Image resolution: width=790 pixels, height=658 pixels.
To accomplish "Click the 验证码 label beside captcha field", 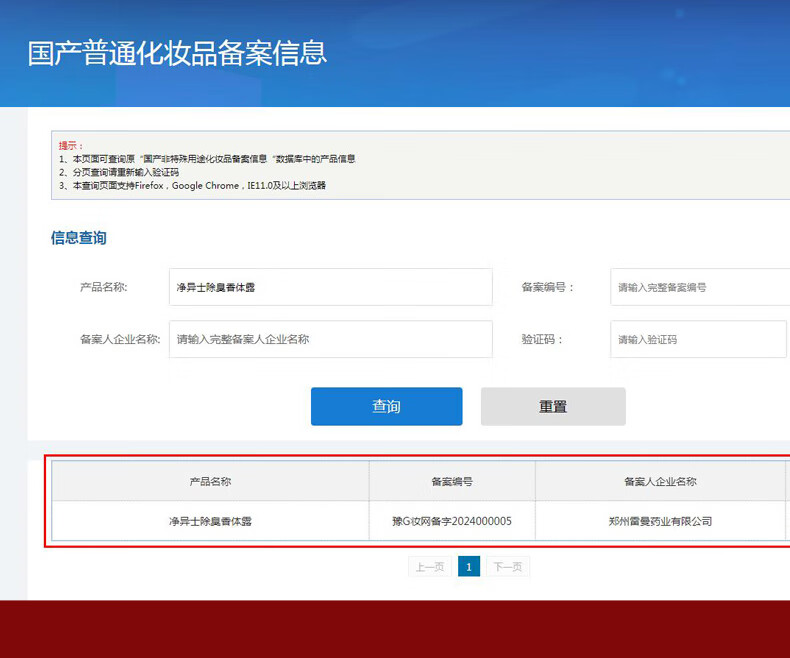I will click(x=542, y=339).
